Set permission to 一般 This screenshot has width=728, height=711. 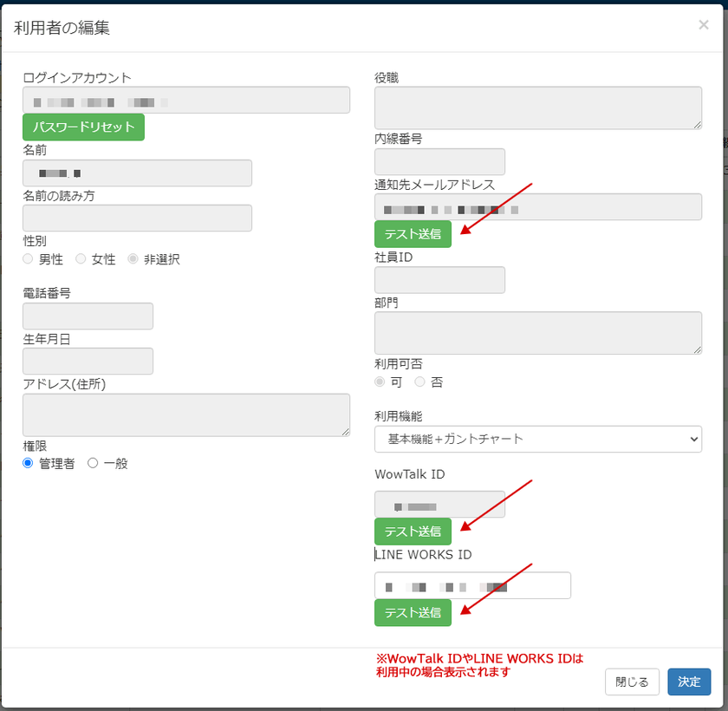pyautogui.click(x=93, y=463)
